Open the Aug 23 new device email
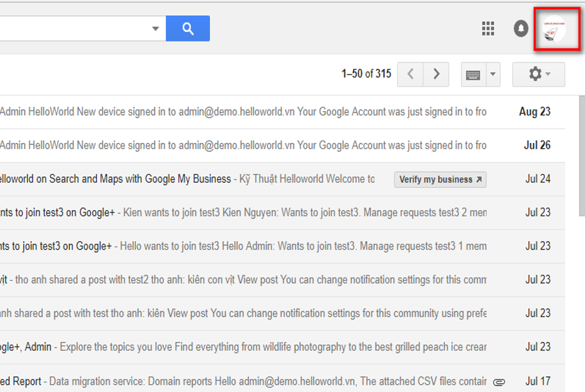 [x=283, y=112]
